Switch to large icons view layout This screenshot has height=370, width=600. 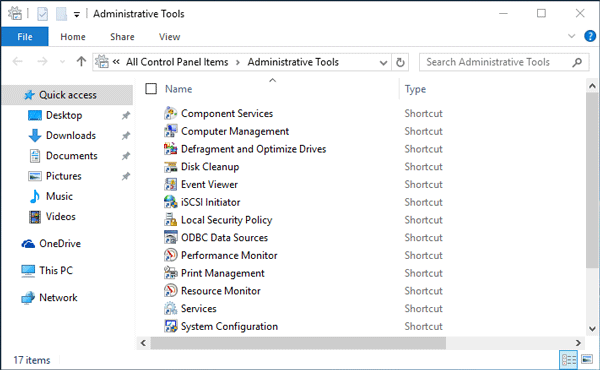(x=587, y=360)
